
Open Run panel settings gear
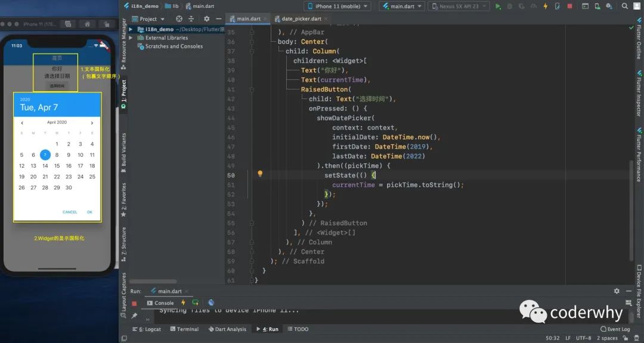[x=617, y=291]
